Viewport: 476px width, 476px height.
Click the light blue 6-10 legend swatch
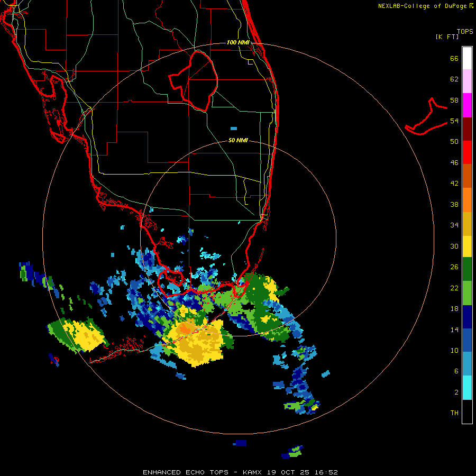point(467,364)
